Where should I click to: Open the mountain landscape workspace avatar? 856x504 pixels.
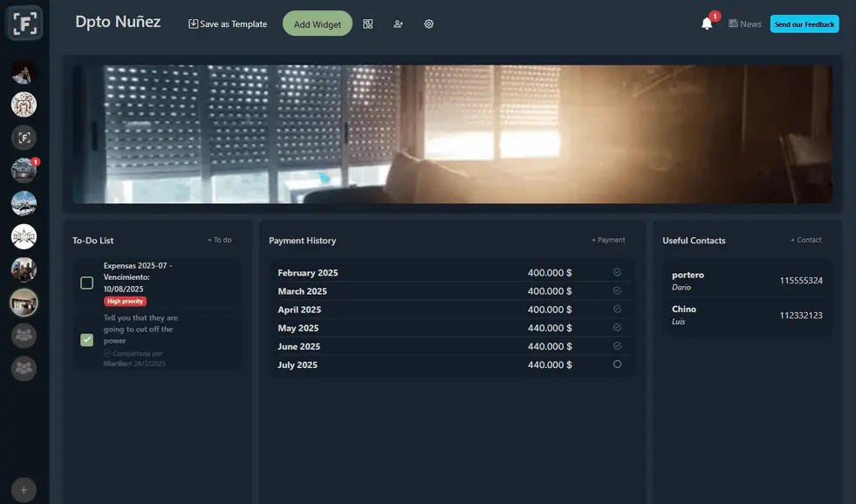point(24,203)
